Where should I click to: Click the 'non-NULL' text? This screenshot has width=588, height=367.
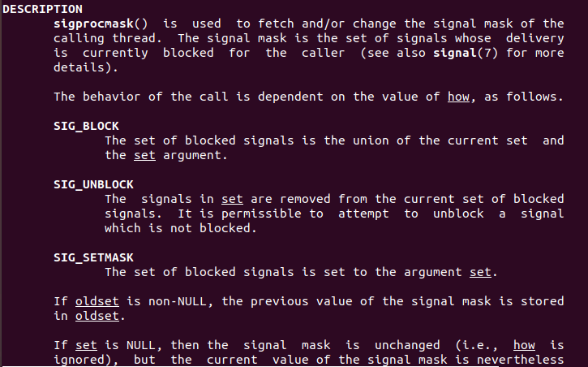coord(178,302)
